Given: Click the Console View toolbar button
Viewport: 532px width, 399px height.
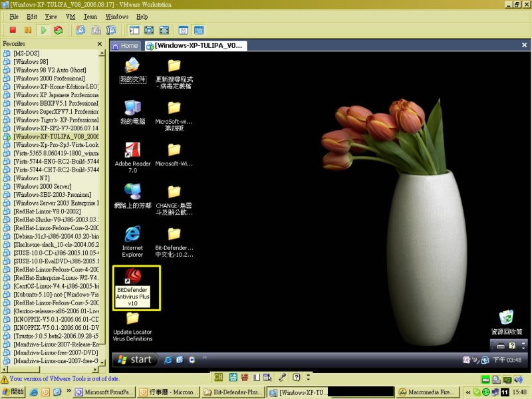Looking at the screenshot, I should pos(199,30).
